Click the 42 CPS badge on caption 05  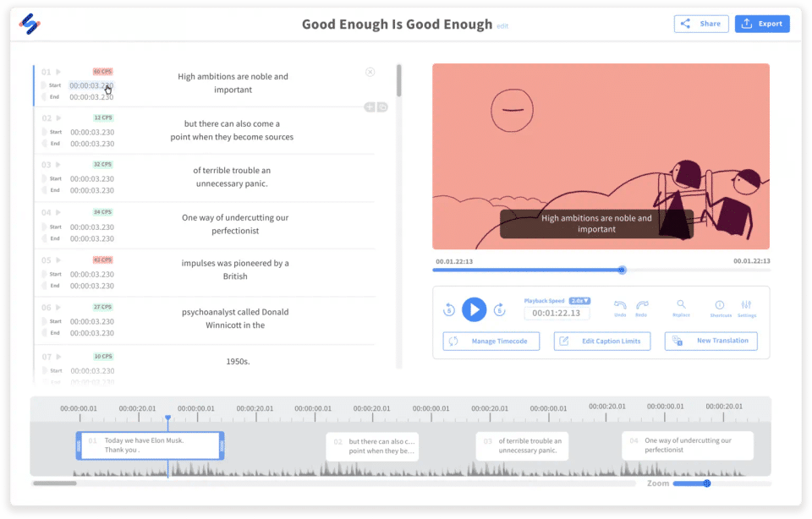click(x=102, y=259)
